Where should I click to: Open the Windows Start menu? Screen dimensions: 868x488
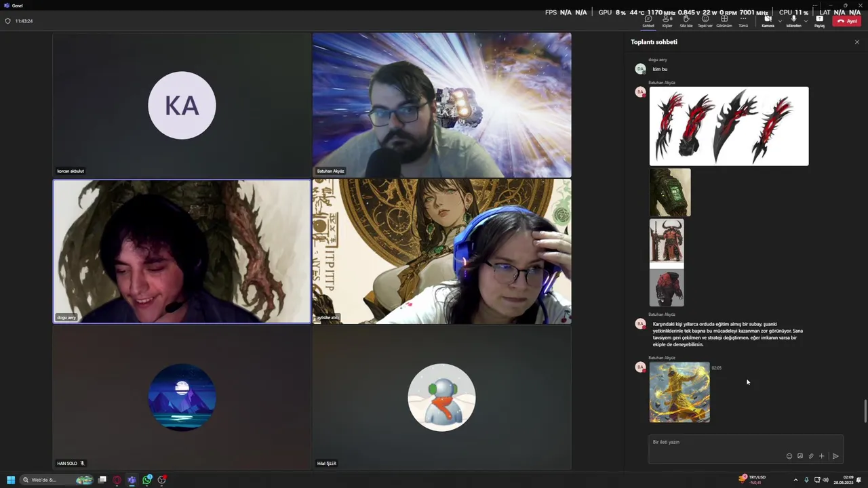[x=10, y=480]
